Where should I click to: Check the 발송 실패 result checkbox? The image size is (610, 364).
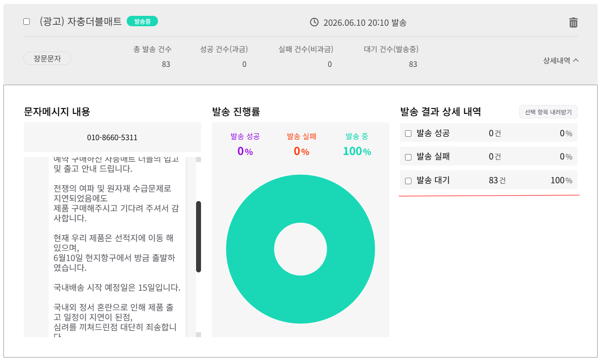click(408, 157)
